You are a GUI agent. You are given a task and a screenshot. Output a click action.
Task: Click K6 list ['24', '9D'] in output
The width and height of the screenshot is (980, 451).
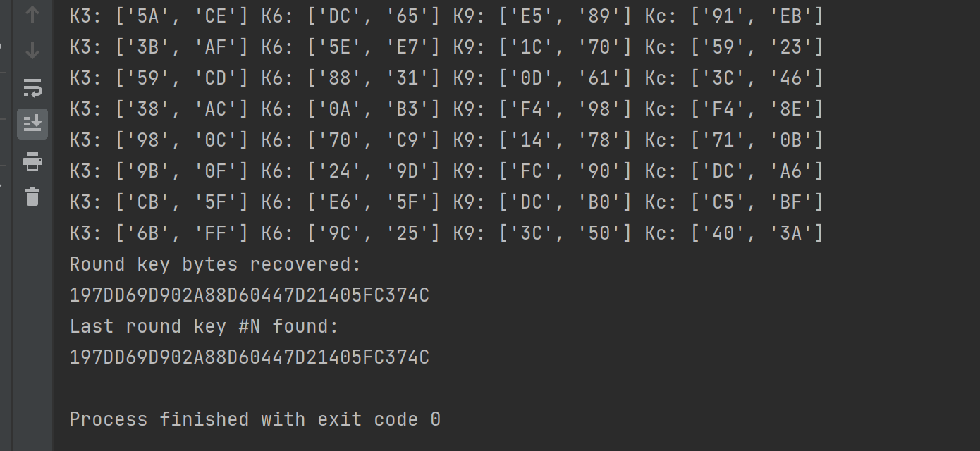click(x=373, y=171)
